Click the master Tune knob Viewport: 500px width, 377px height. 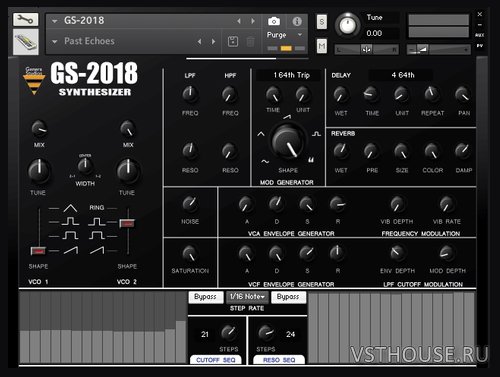[347, 25]
